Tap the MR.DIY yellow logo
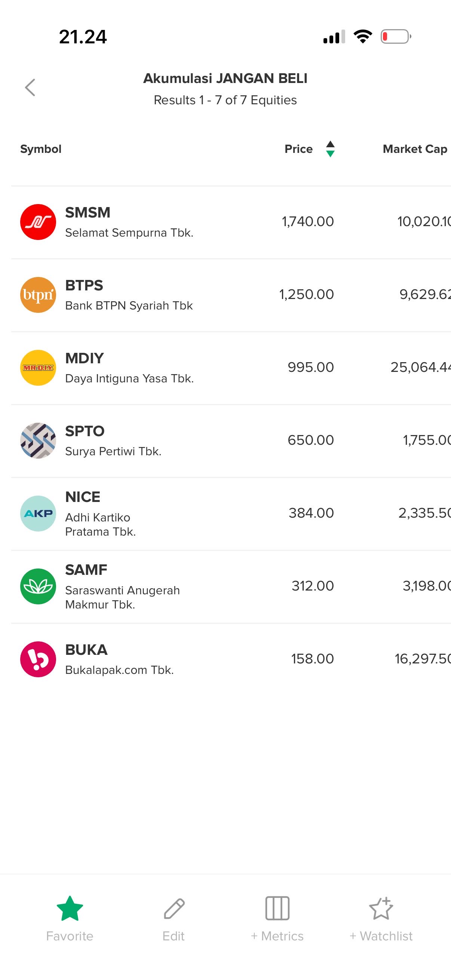Screen dimensions: 451x980 point(38,368)
